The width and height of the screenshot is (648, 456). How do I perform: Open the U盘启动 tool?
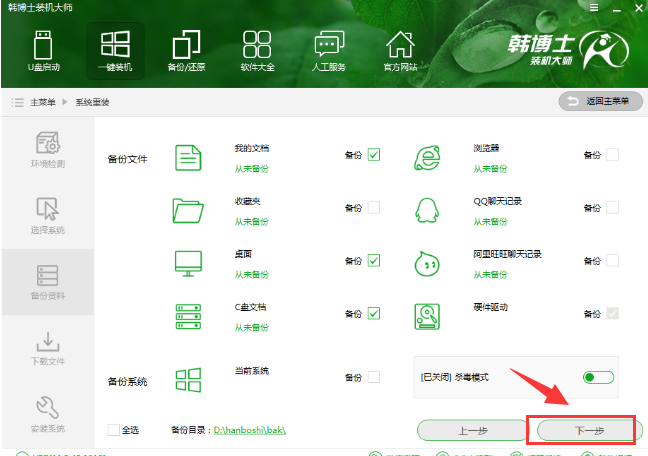(x=43, y=51)
